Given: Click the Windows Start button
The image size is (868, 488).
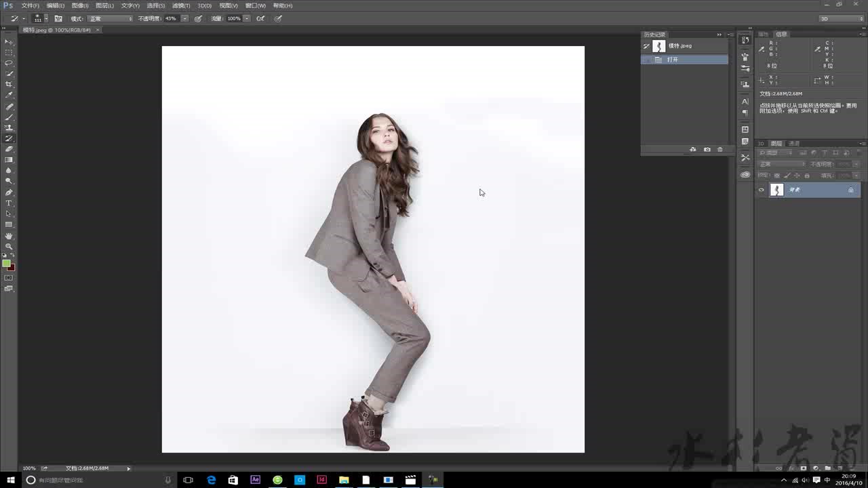Looking at the screenshot, I should pos(10,480).
